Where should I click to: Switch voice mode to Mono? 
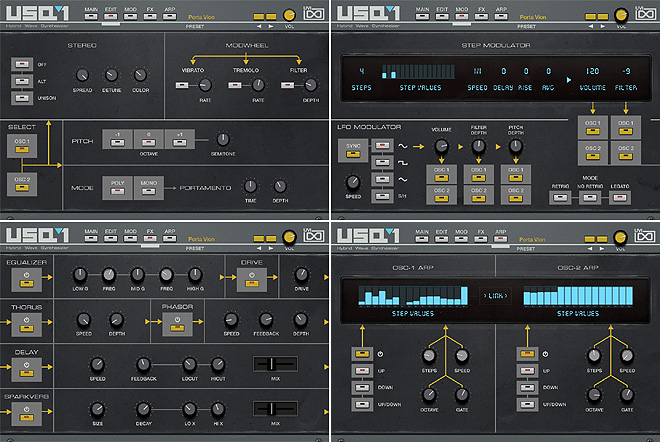coord(146,188)
